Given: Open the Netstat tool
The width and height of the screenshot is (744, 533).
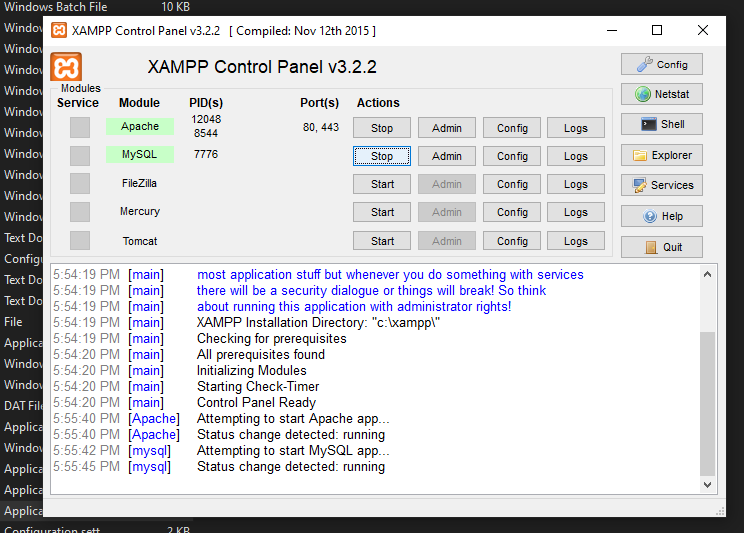Looking at the screenshot, I should click(x=661, y=94).
